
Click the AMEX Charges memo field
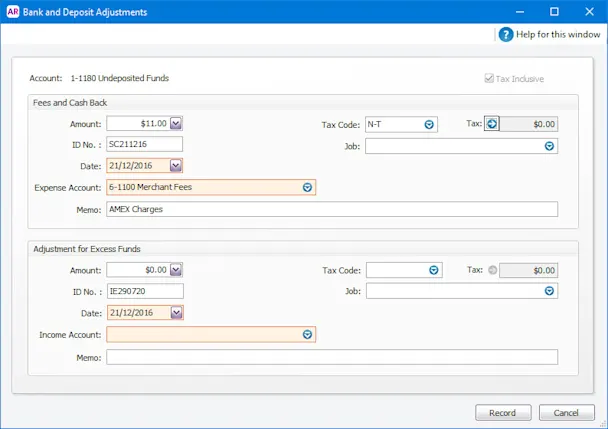point(332,209)
